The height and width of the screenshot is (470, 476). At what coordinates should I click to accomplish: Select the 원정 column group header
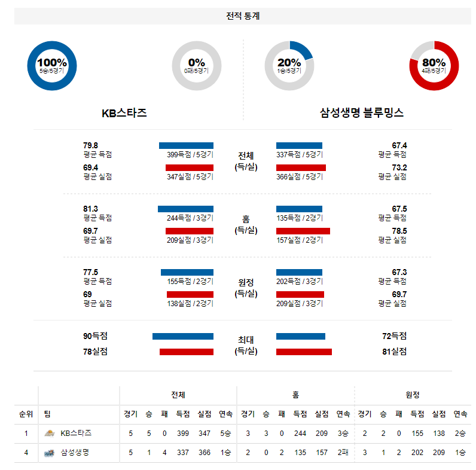[x=413, y=395]
